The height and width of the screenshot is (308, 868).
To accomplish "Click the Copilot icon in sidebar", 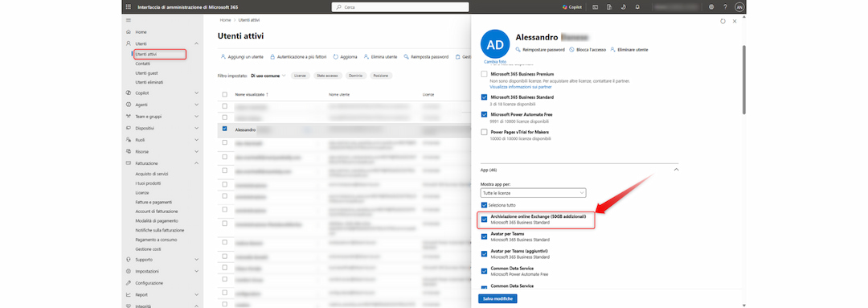I will tap(129, 93).
